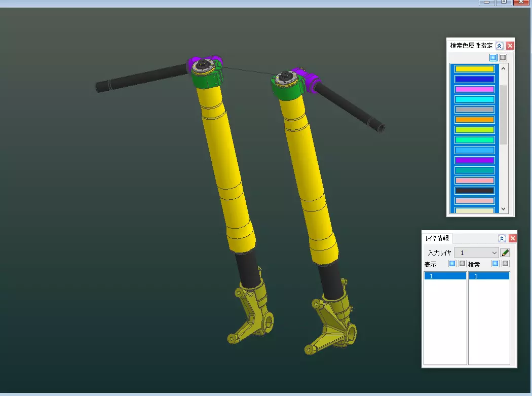This screenshot has height=396, width=532.
Task: Close the レイヤ情報 layer panel
Action: tap(513, 238)
